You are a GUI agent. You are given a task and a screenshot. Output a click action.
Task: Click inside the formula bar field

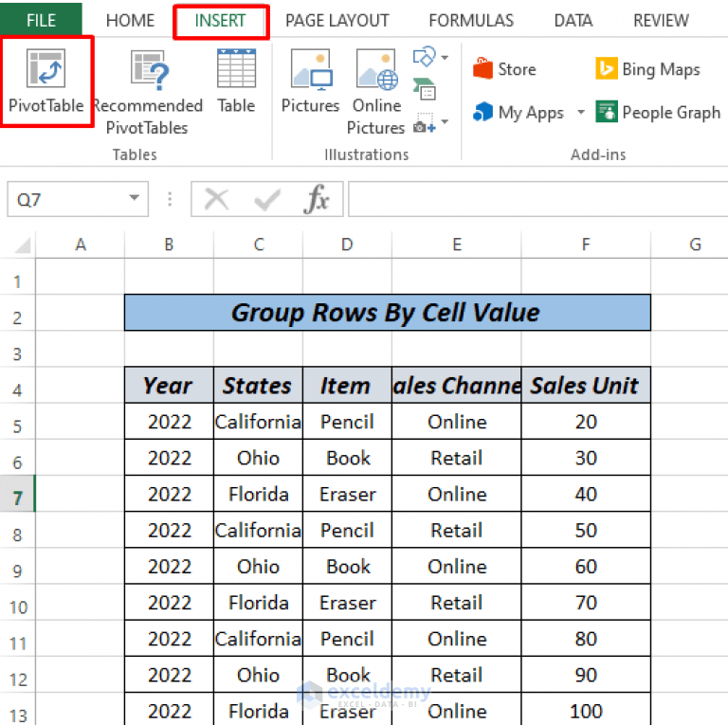point(538,199)
